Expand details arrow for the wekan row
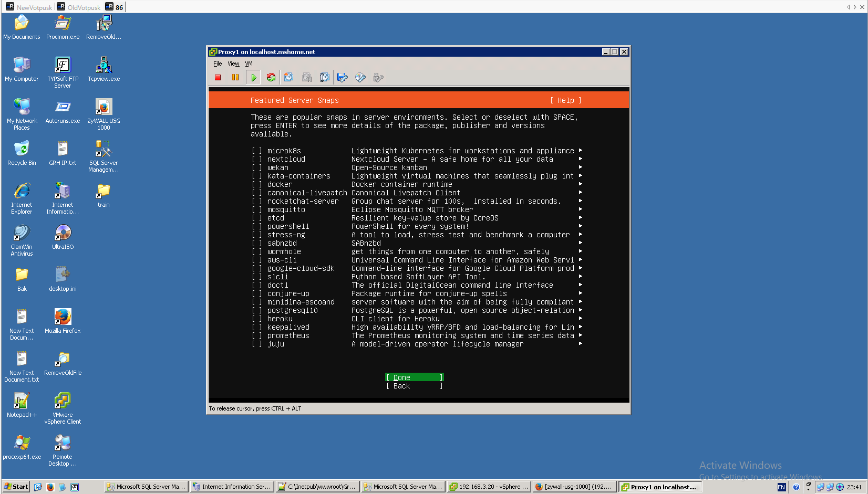Image resolution: width=868 pixels, height=494 pixels. (x=581, y=167)
